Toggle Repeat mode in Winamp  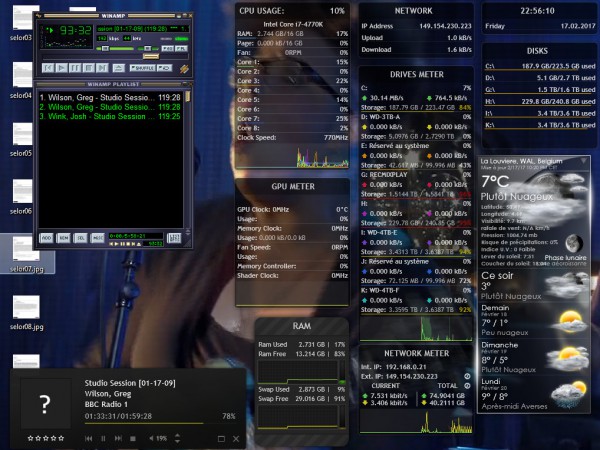(x=165, y=68)
